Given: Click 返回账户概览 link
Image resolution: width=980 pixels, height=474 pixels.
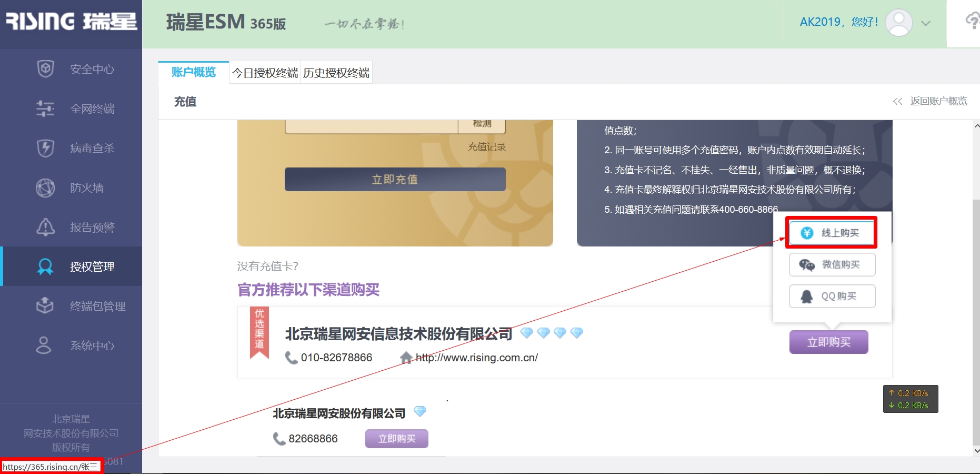Looking at the screenshot, I should tap(939, 101).
